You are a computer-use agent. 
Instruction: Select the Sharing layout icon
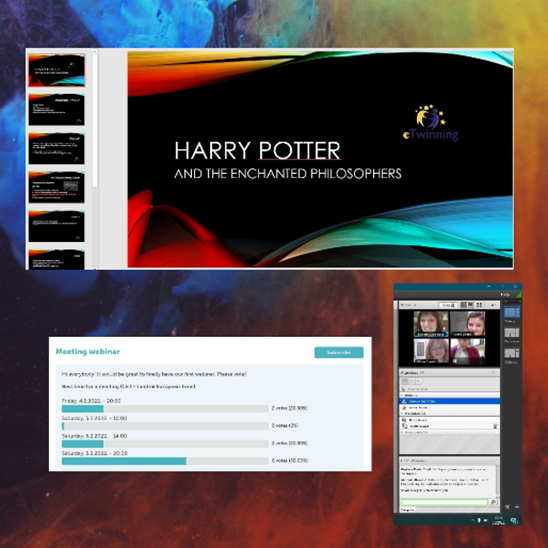point(512,312)
